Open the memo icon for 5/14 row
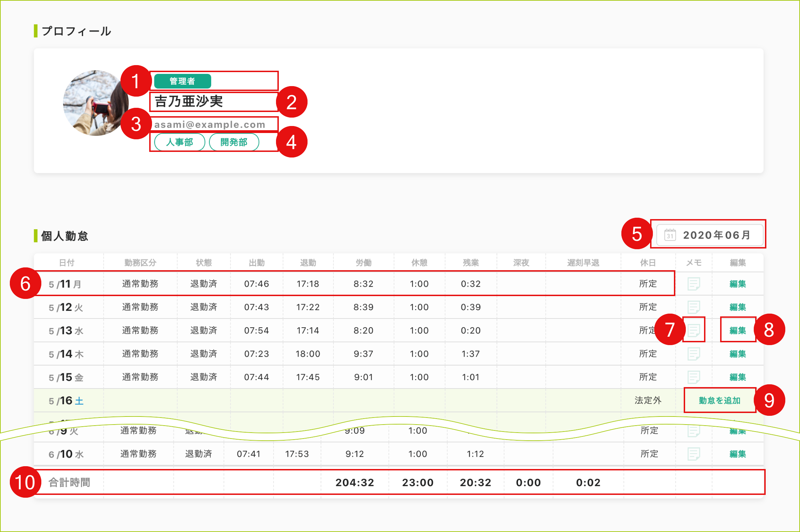800x532 pixels. [694, 354]
